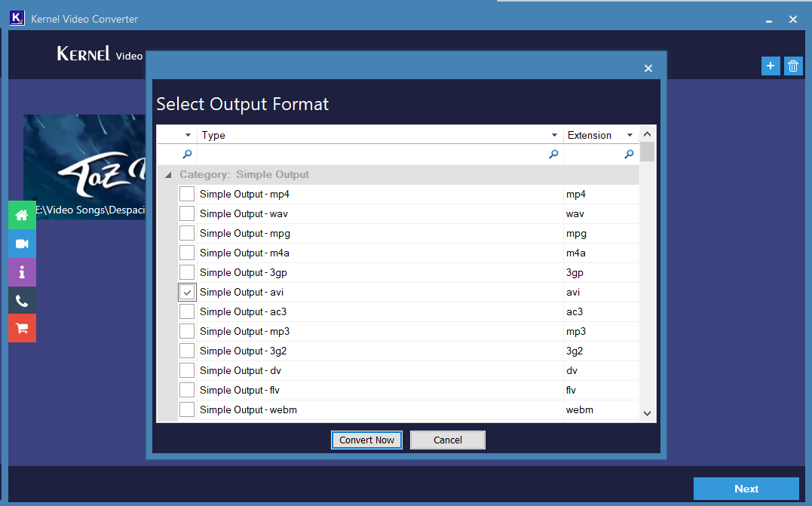
Task: Check the Simple Output - mp4 checkbox
Action: (187, 194)
